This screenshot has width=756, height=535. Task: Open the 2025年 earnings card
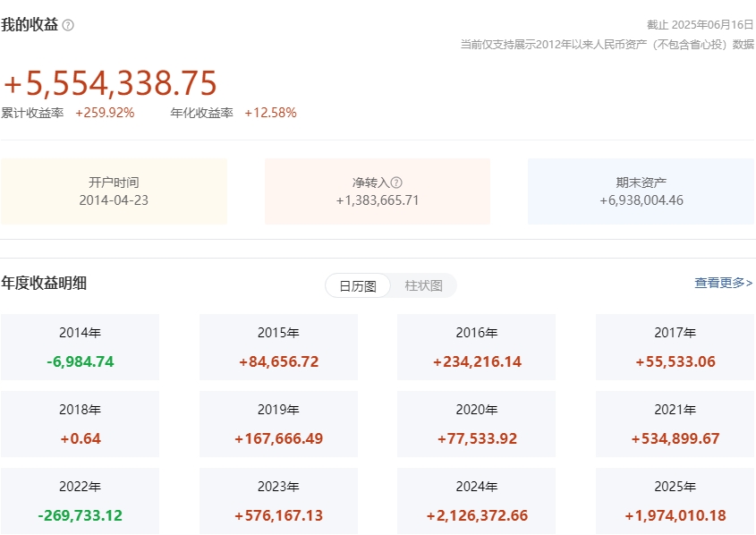[x=675, y=501]
